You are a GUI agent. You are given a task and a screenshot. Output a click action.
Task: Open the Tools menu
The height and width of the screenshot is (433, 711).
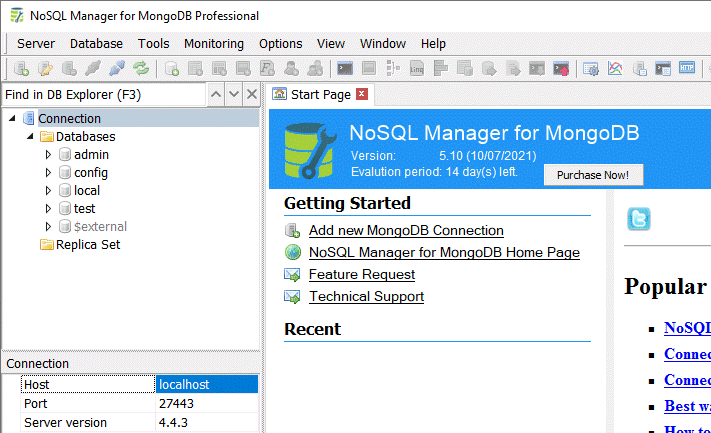coord(153,44)
